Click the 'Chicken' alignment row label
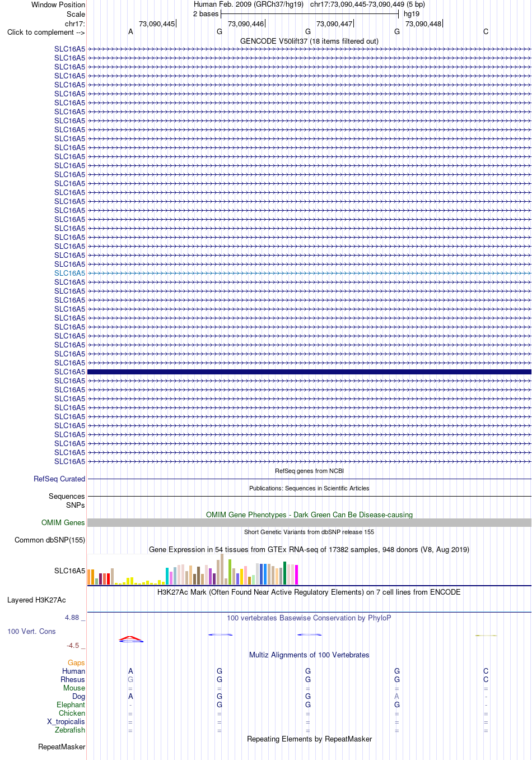 72,713
